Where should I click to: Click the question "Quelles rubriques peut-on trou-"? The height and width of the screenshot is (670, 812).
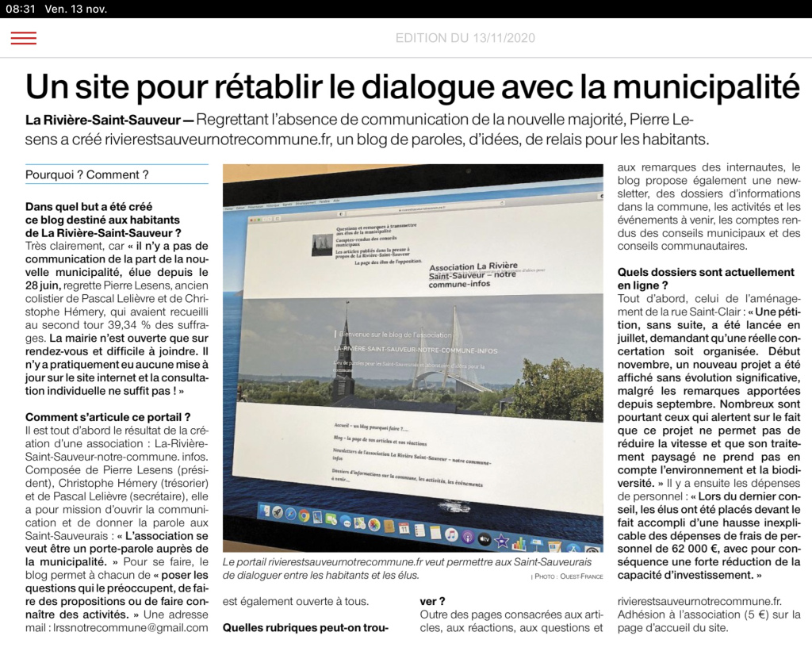pyautogui.click(x=305, y=628)
